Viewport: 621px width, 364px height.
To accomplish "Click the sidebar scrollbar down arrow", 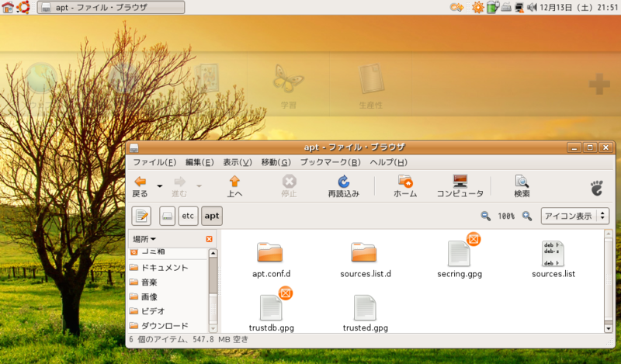I will pyautogui.click(x=213, y=328).
